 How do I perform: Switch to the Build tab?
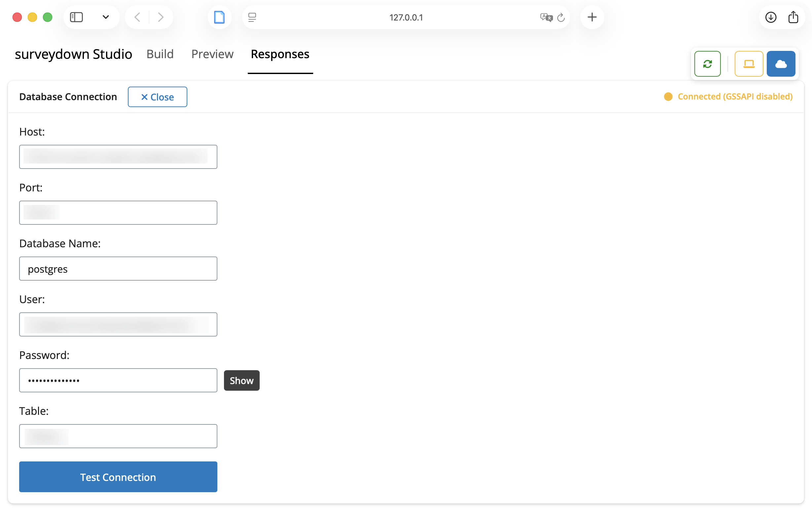[x=160, y=54]
